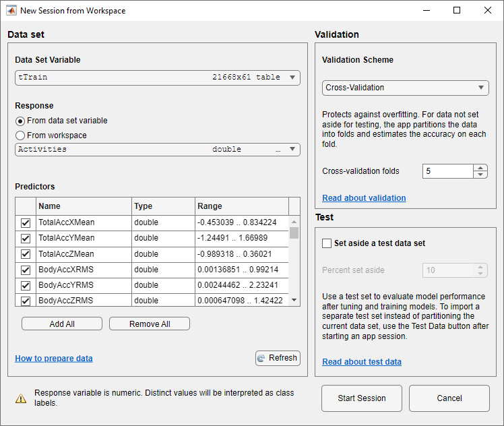Open the Cross-Validation scheme dropdown
504x426 pixels.
405,88
